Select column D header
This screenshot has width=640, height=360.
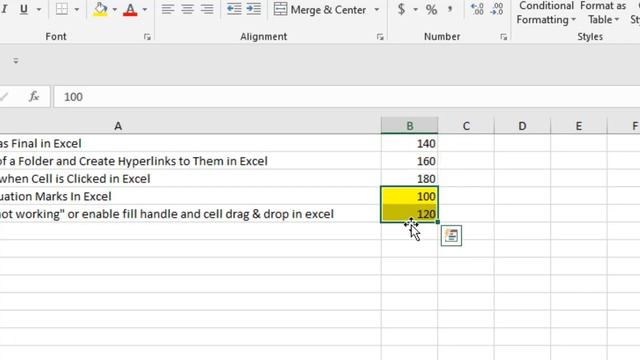click(x=522, y=126)
